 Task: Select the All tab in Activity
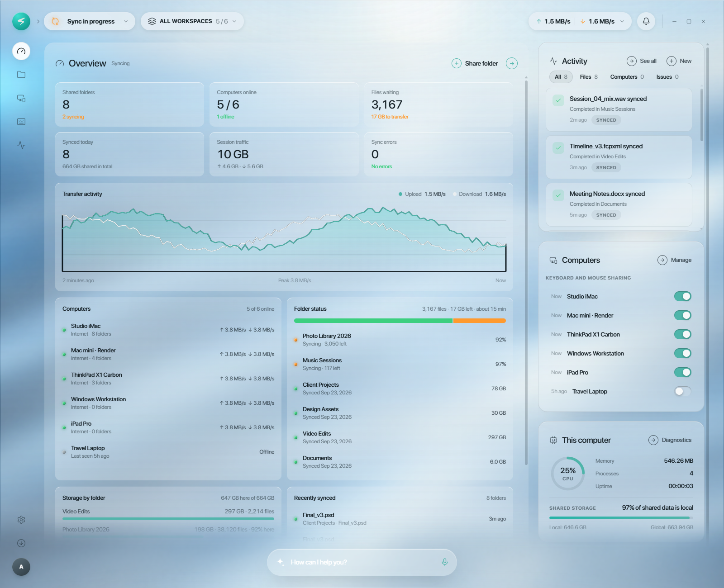[x=561, y=77]
